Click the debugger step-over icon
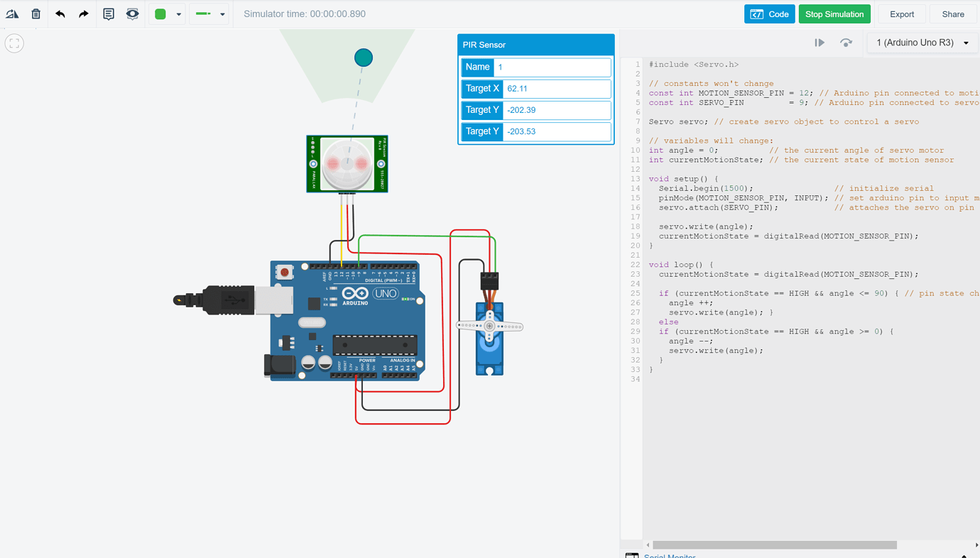The image size is (980, 558). point(846,43)
